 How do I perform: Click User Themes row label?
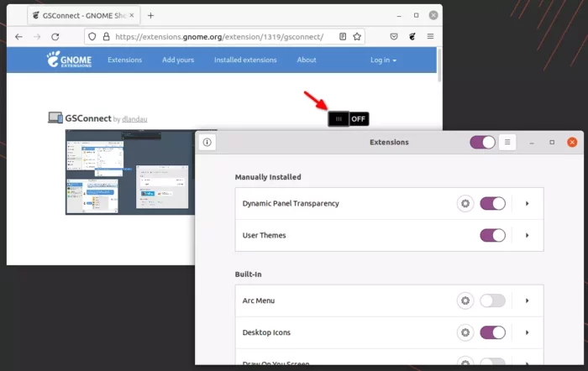264,235
